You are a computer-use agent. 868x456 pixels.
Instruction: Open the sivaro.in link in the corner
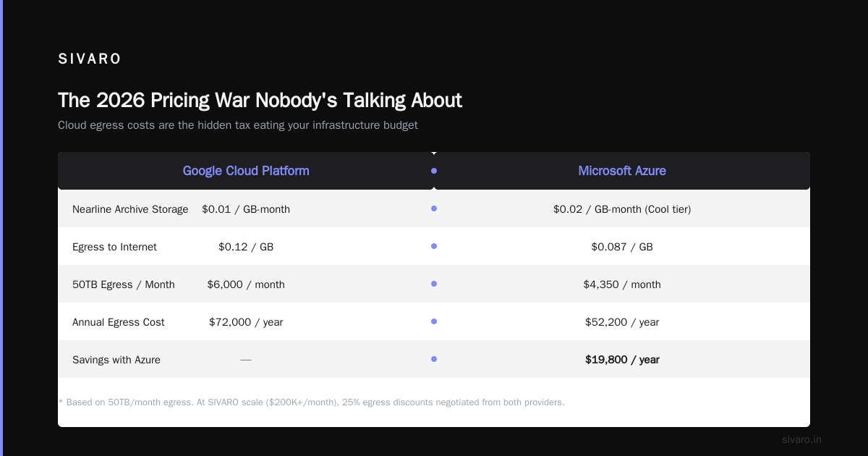[802, 439]
